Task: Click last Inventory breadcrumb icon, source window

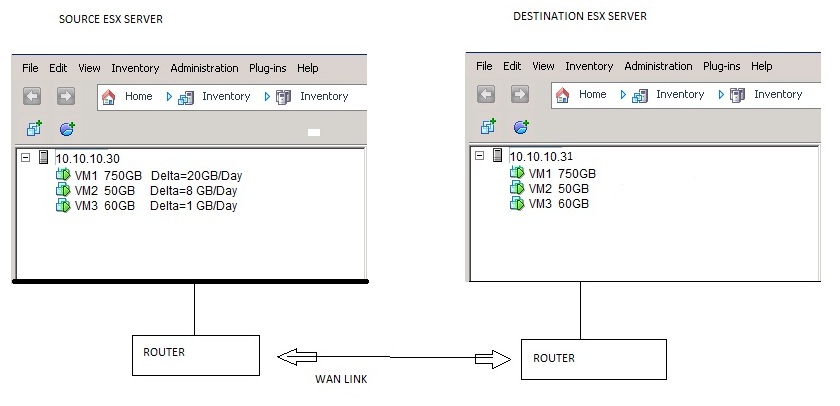Action: click(x=283, y=97)
